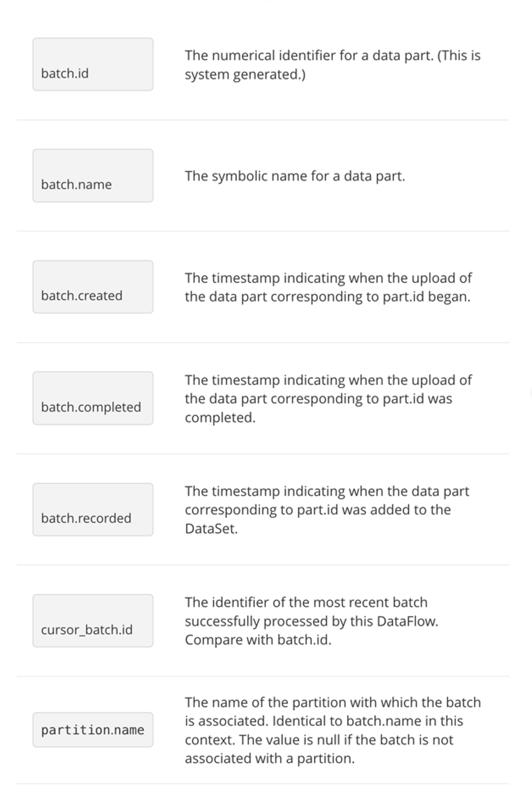Click '(This is system generated.)' text
The height and width of the screenshot is (785, 532).
point(332,65)
